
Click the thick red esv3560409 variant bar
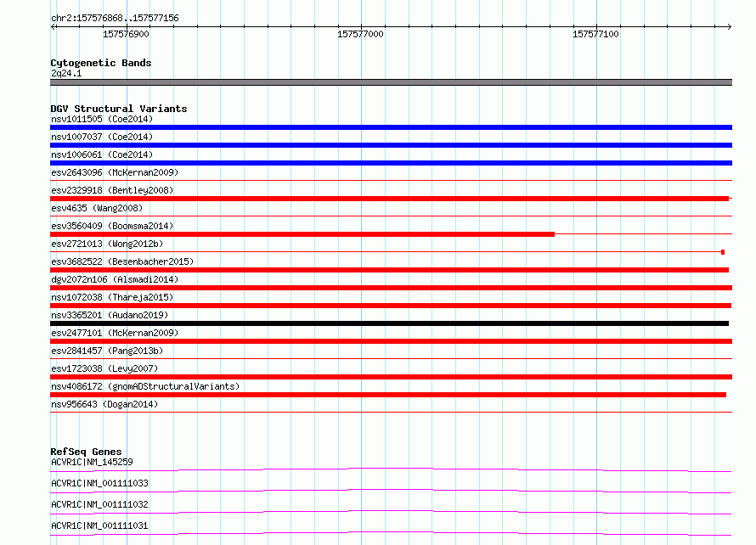(302, 234)
